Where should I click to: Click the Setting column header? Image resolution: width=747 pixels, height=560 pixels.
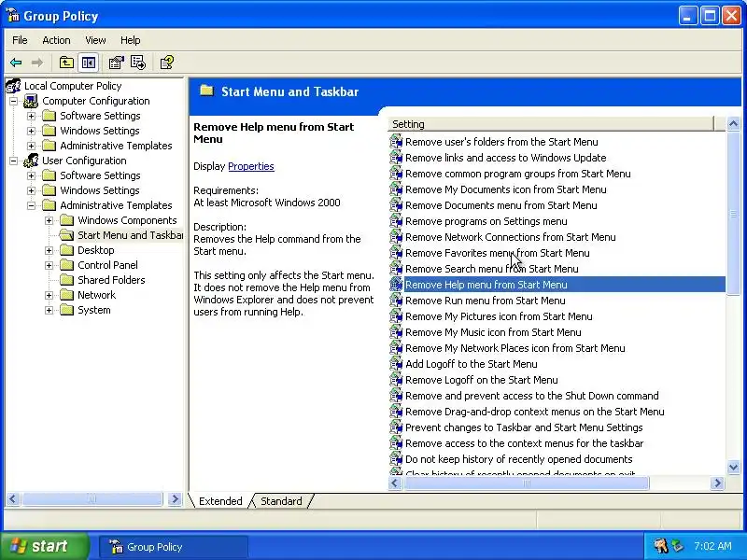click(551, 124)
